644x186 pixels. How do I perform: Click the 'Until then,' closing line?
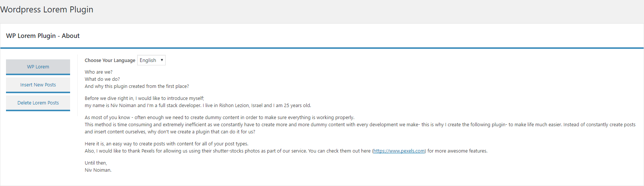(96, 163)
